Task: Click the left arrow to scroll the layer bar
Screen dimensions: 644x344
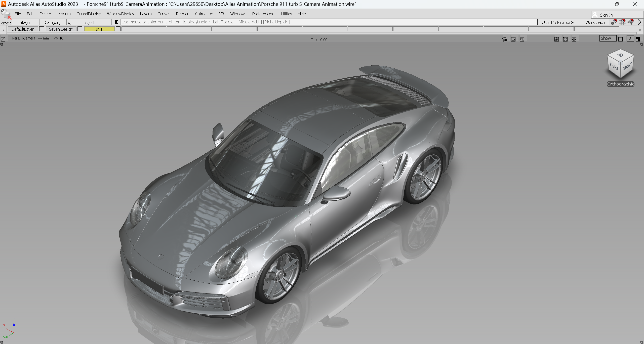Action: [x=3, y=29]
